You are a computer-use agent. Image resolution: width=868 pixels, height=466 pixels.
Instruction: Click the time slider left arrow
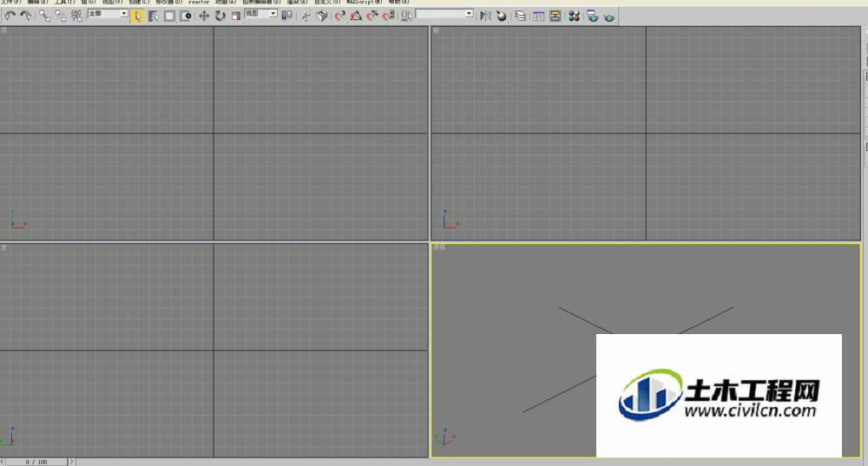click(3, 462)
